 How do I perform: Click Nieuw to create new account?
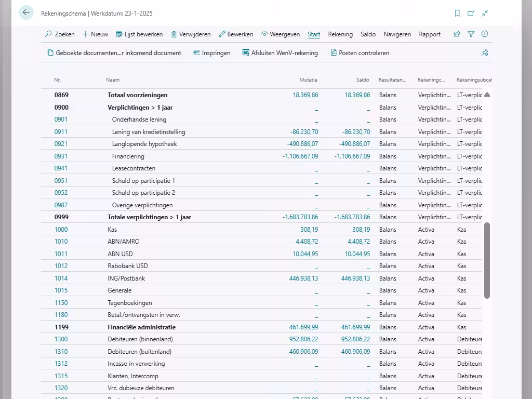[x=95, y=34]
